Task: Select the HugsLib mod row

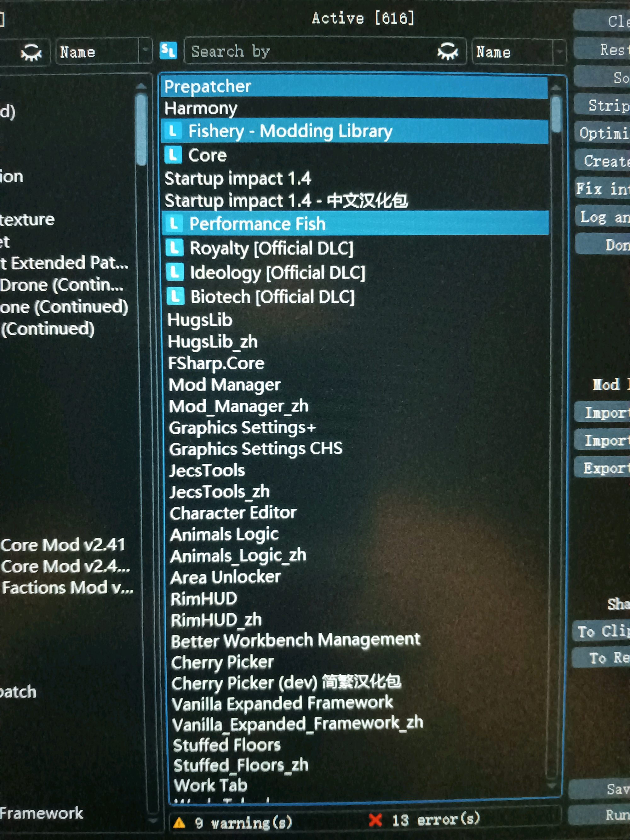Action: click(357, 320)
